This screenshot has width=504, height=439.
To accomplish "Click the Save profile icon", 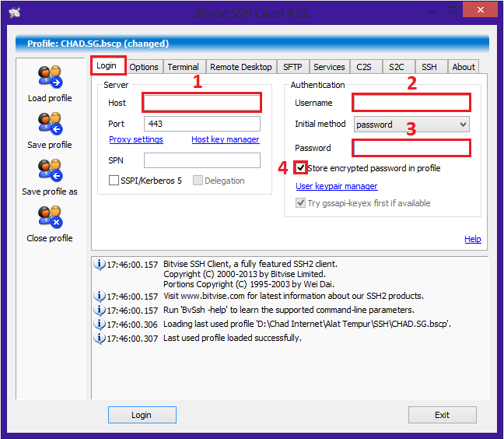I will tap(50, 124).
